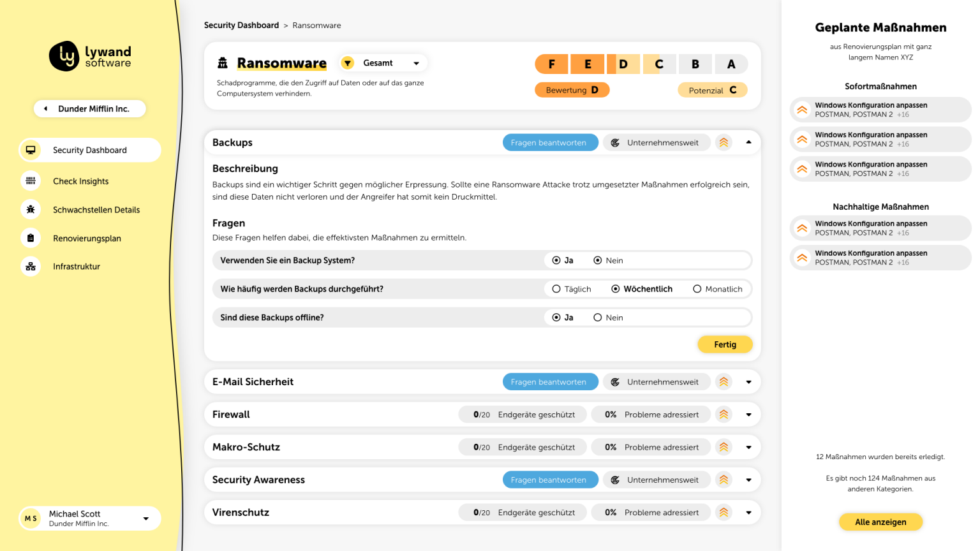
Task: Click the priority chevrons icon in Security Awareness row
Action: (724, 480)
